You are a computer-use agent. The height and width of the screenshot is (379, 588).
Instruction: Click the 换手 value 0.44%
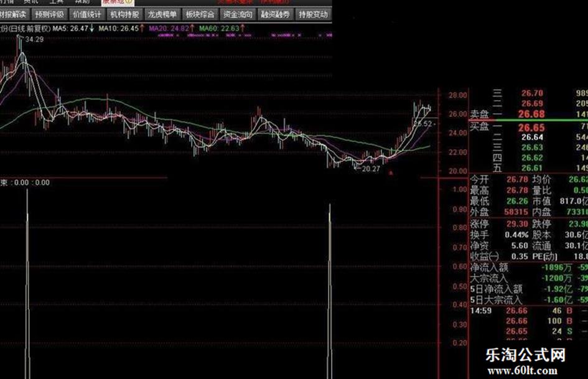pos(516,235)
